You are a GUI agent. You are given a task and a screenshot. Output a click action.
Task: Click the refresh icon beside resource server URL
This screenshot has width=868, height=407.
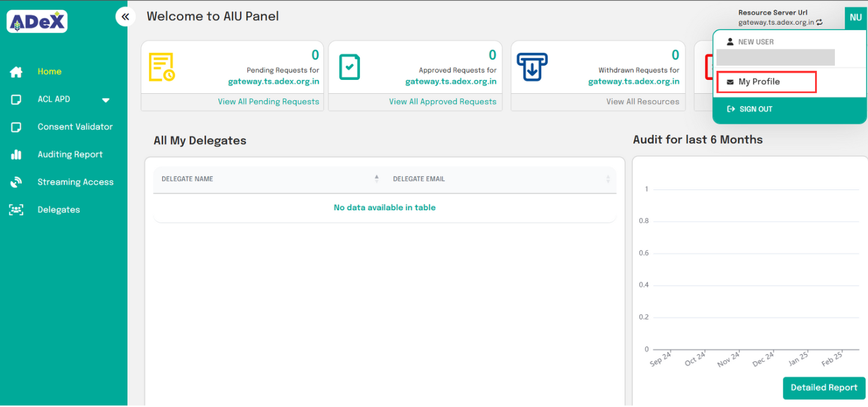(819, 23)
